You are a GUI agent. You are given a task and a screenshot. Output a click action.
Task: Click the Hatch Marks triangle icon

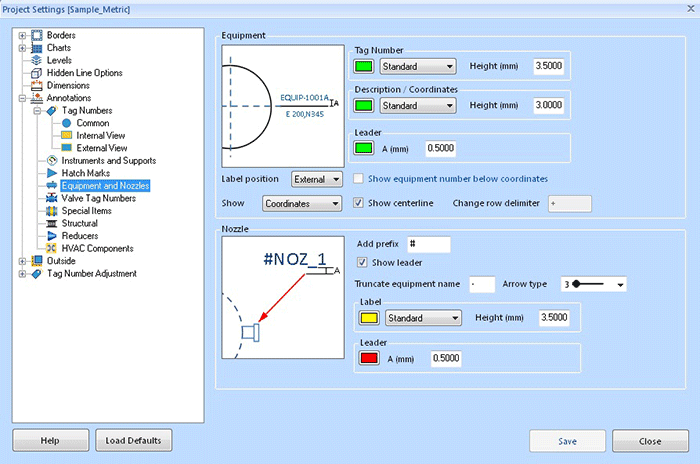coord(52,173)
